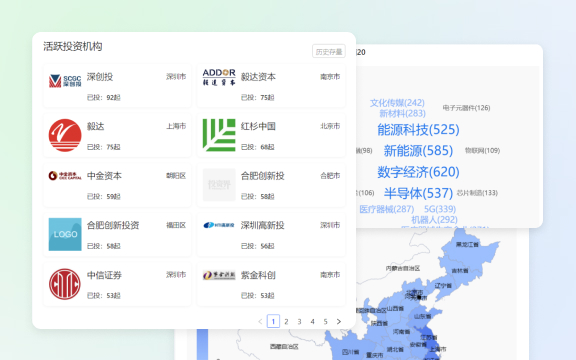Select 内蒙古自治区 on the map
The height and width of the screenshot is (360, 576).
403,269
